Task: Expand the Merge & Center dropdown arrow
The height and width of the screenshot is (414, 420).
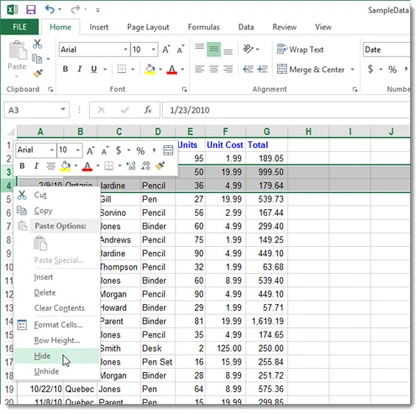Action: point(352,69)
